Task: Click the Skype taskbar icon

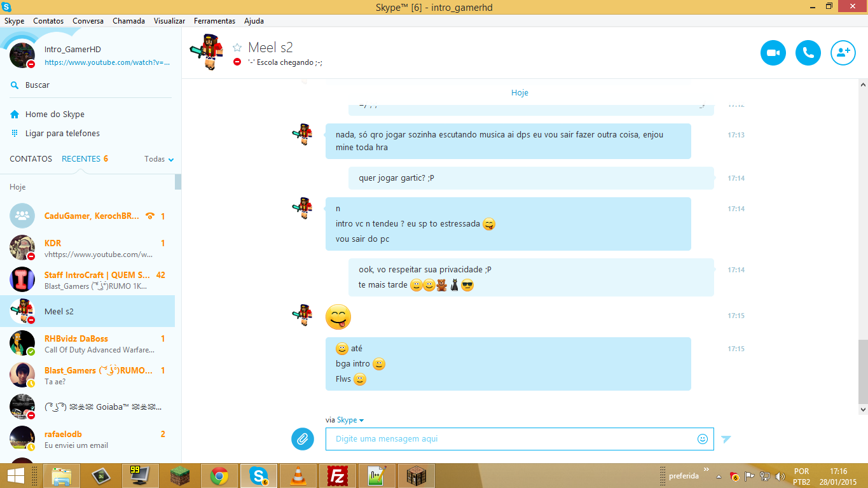Action: point(259,475)
